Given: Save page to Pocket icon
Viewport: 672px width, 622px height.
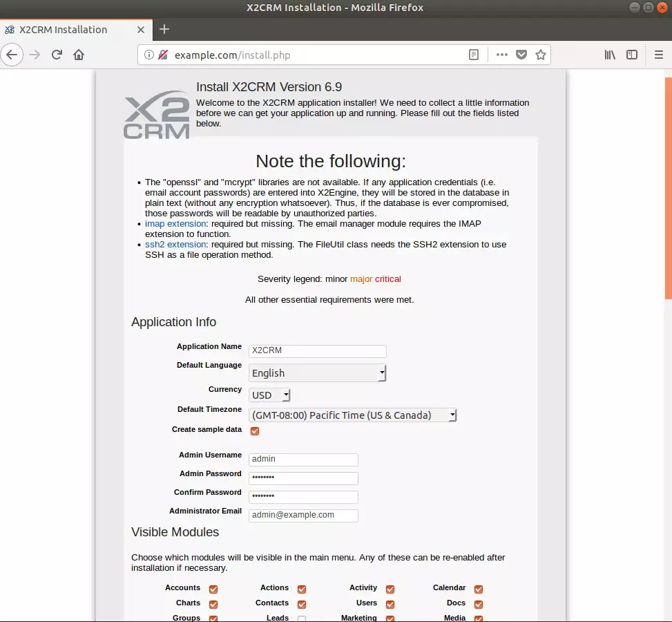Looking at the screenshot, I should pos(521,55).
